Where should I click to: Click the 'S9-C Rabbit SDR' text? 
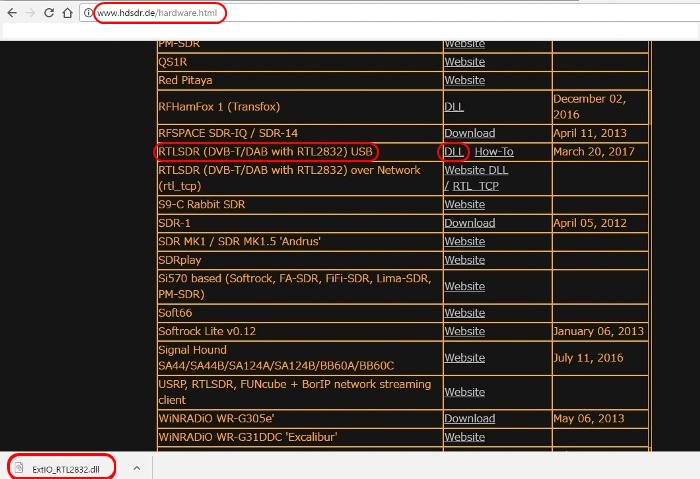click(201, 204)
